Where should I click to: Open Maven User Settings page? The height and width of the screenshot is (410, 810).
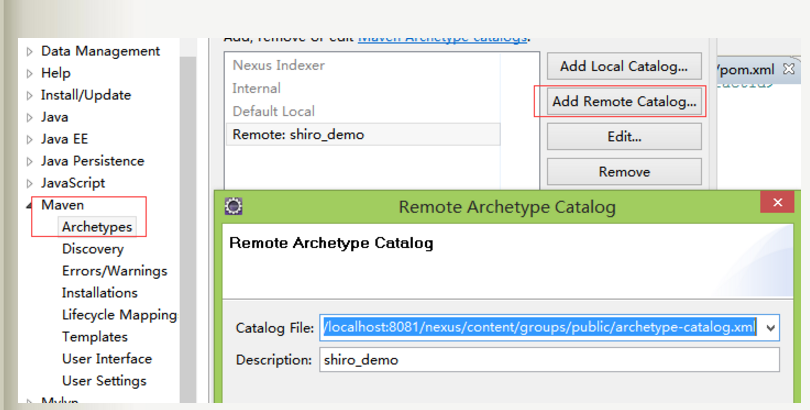104,381
